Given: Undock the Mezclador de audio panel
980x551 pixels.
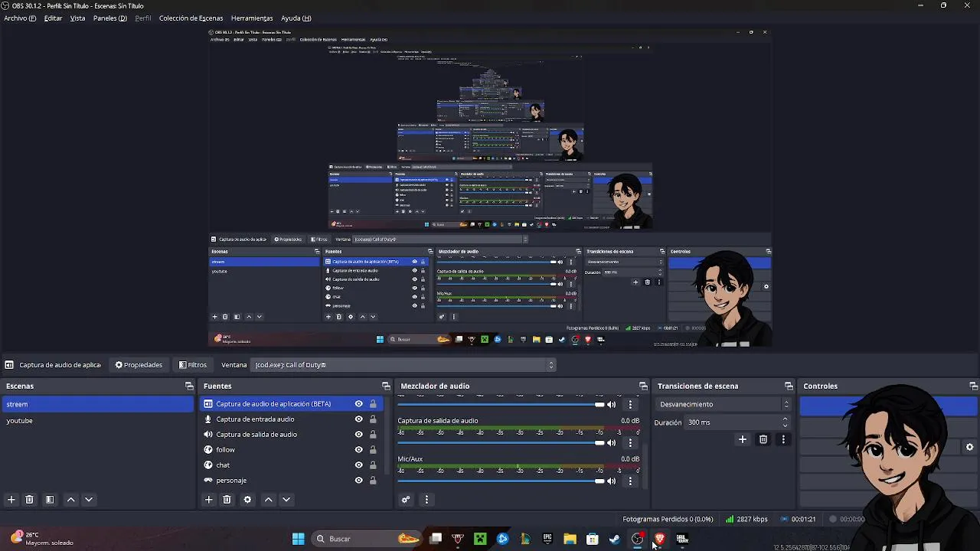Looking at the screenshot, I should pos(643,386).
